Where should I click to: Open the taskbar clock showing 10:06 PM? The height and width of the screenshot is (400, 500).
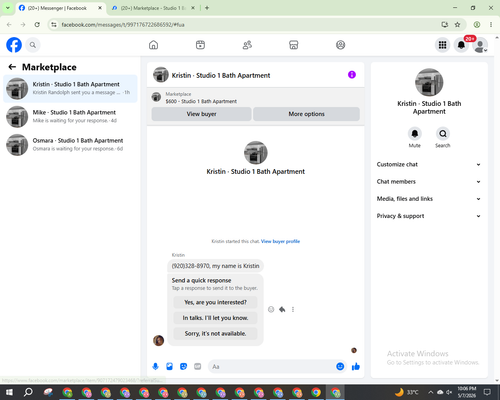pyautogui.click(x=467, y=392)
